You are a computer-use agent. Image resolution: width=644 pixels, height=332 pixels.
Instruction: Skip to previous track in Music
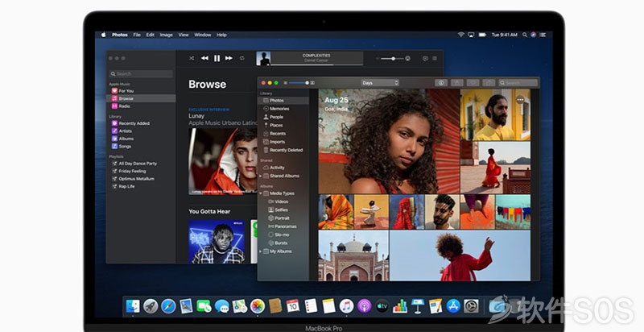[x=204, y=58]
